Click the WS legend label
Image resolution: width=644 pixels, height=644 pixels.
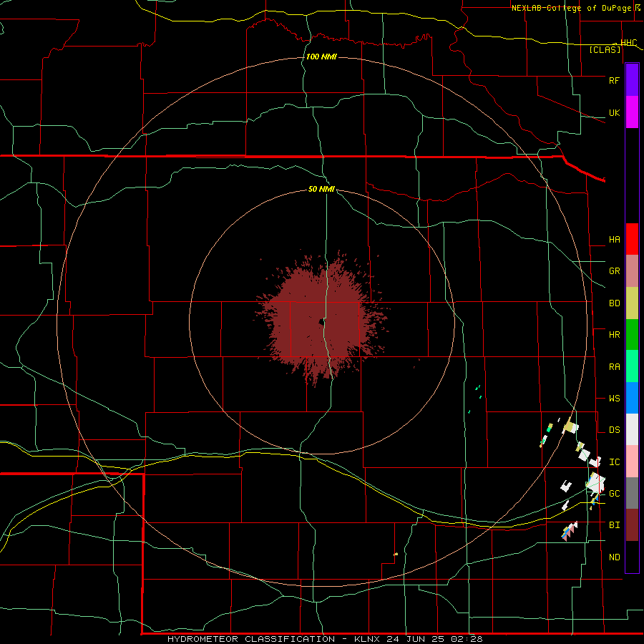(614, 399)
